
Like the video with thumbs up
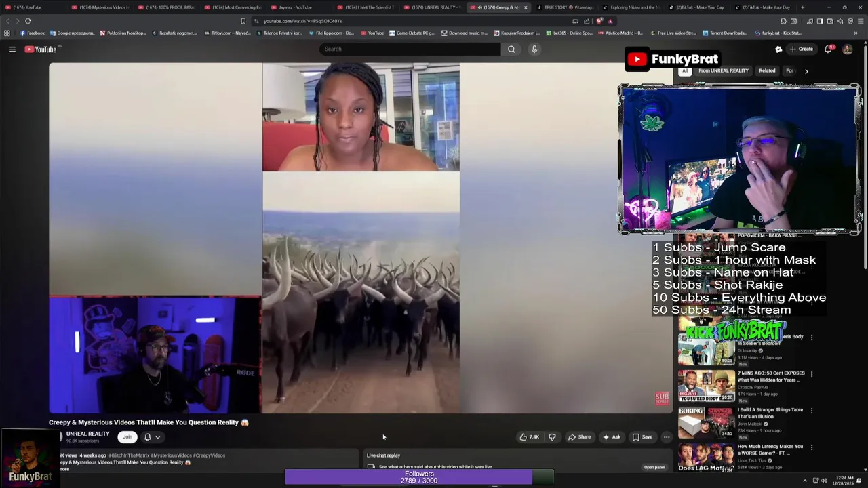tap(529, 437)
